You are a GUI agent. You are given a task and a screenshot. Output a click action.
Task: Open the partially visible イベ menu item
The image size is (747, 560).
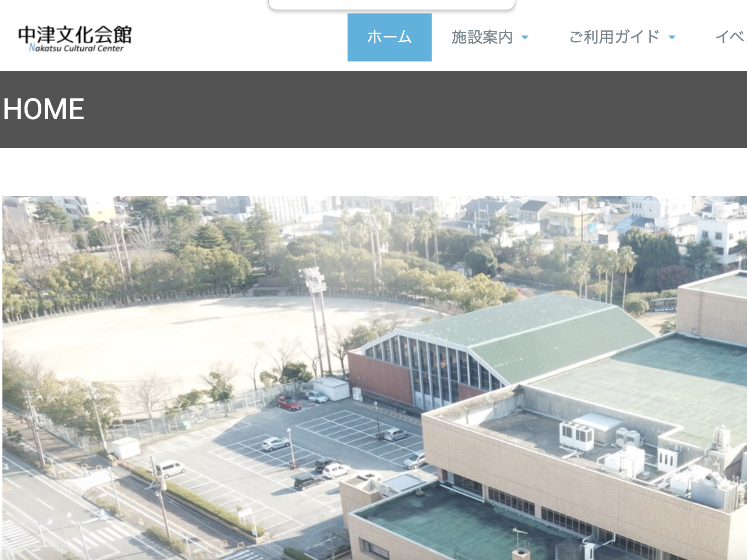point(731,37)
